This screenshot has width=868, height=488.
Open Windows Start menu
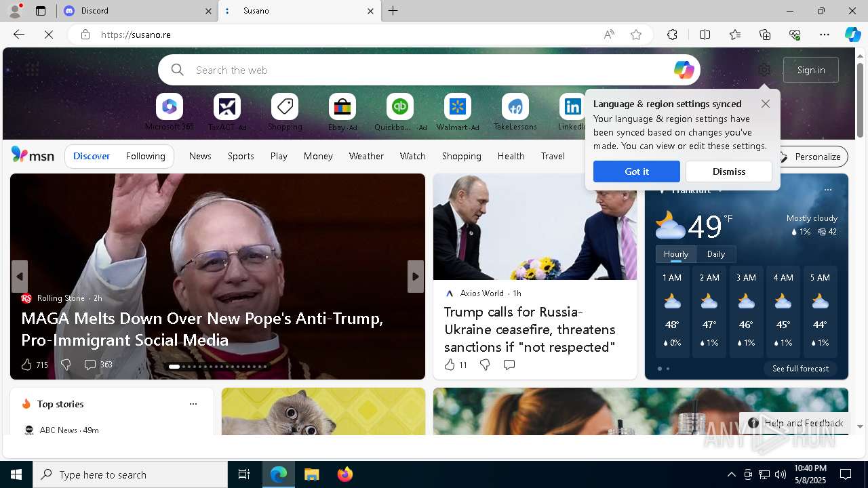16,474
